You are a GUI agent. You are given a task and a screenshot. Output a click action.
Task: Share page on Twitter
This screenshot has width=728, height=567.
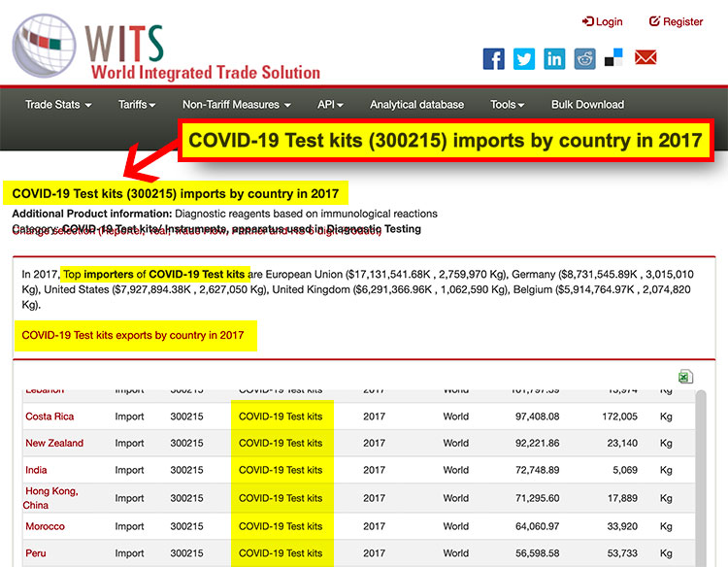pos(524,59)
